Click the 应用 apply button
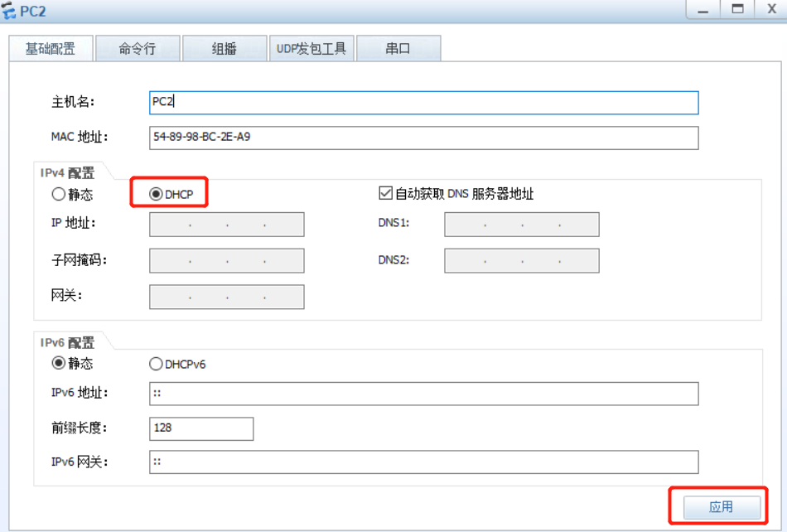The image size is (787, 532). 722,507
